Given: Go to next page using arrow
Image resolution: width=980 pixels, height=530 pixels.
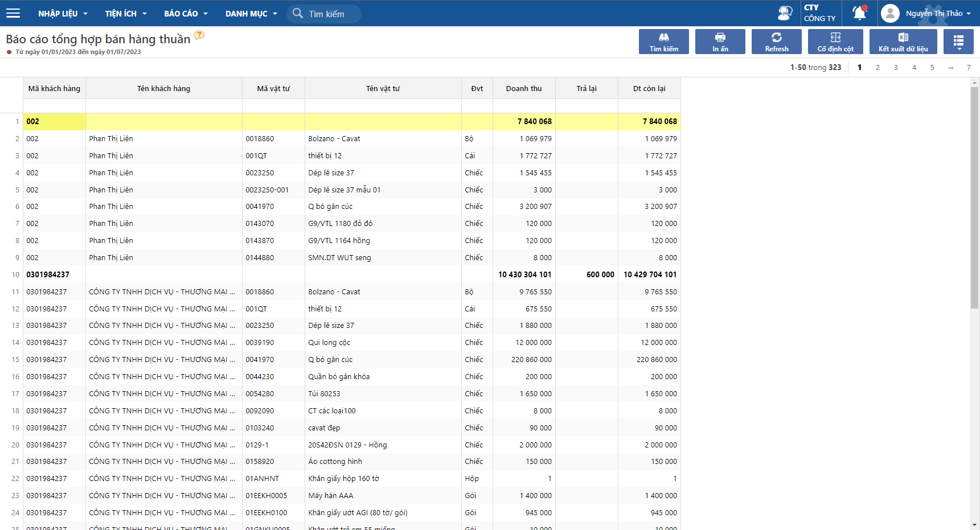Looking at the screenshot, I should click(950, 67).
